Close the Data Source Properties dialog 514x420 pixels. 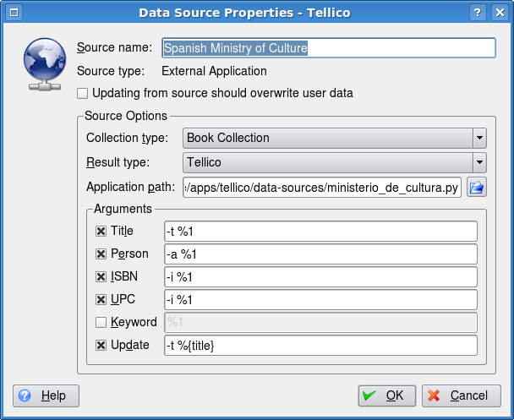pos(500,13)
